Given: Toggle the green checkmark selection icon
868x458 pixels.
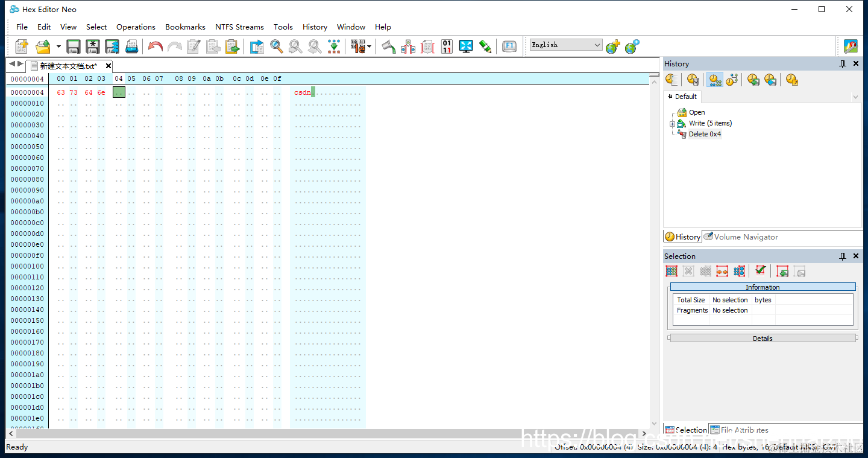Looking at the screenshot, I should click(761, 271).
